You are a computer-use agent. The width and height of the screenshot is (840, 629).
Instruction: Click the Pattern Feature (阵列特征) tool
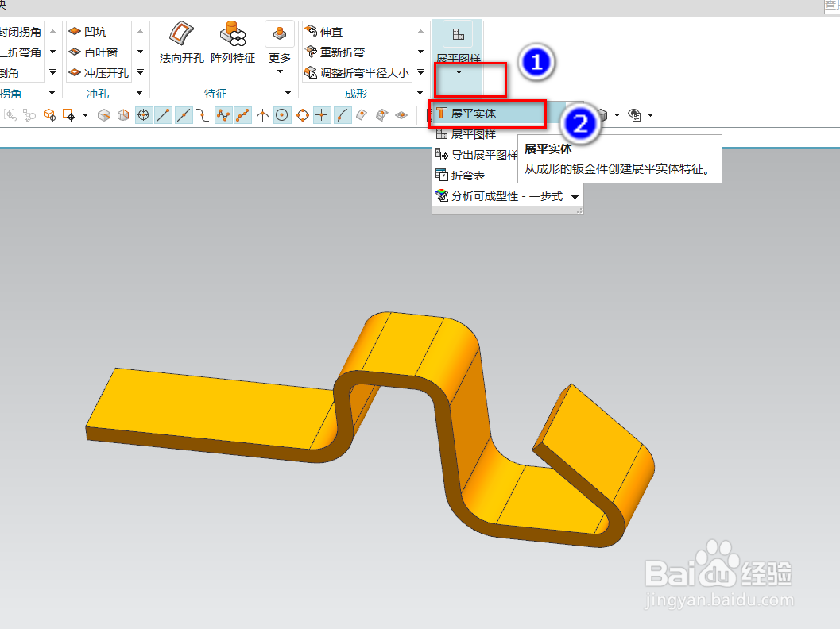pyautogui.click(x=233, y=43)
